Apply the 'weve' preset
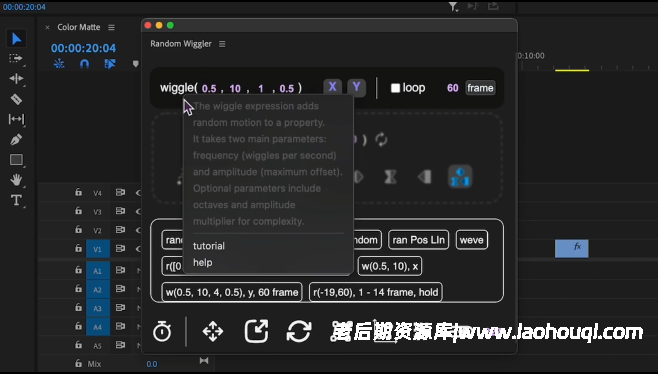This screenshot has width=658, height=374. coord(472,240)
